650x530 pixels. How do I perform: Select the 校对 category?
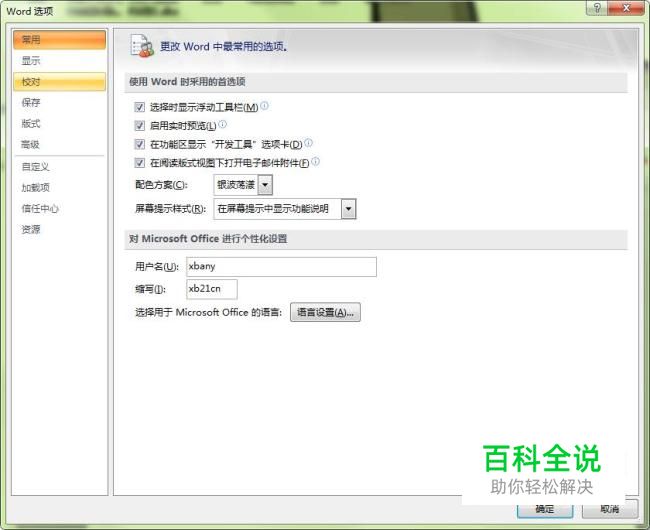click(x=59, y=82)
